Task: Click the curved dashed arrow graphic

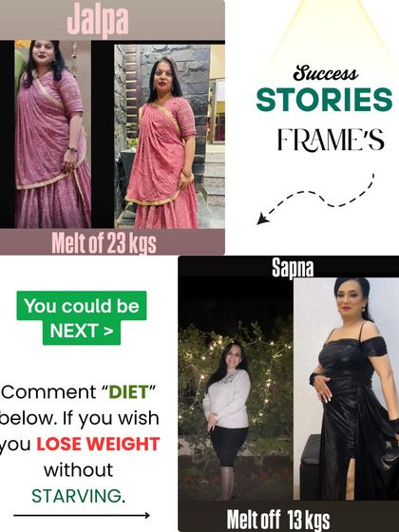Action: point(315,199)
